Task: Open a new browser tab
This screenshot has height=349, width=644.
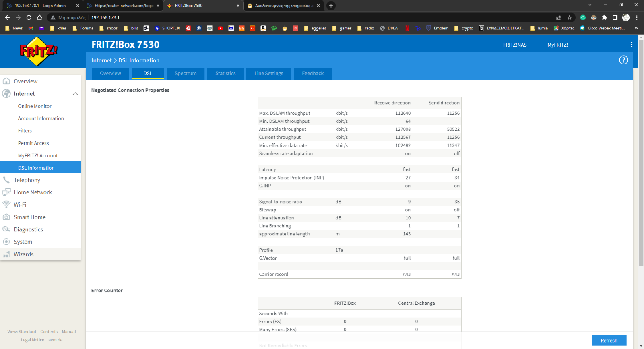Action: point(331,6)
